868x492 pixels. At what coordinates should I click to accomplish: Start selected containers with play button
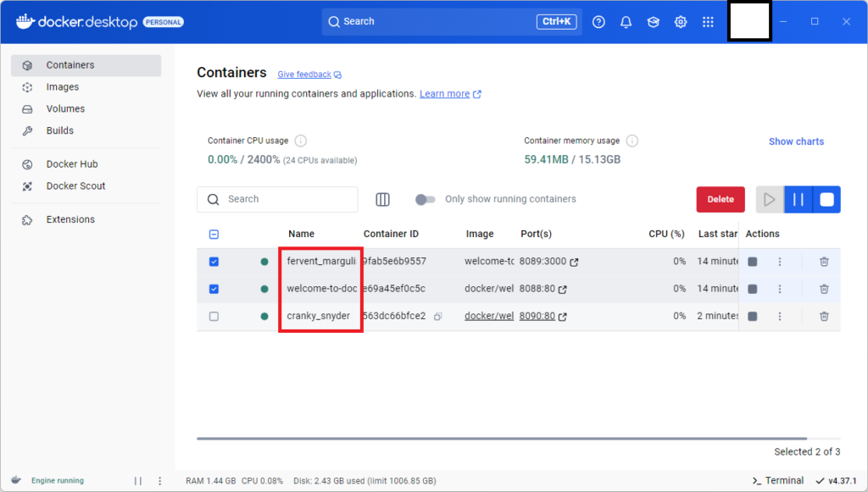pos(770,199)
